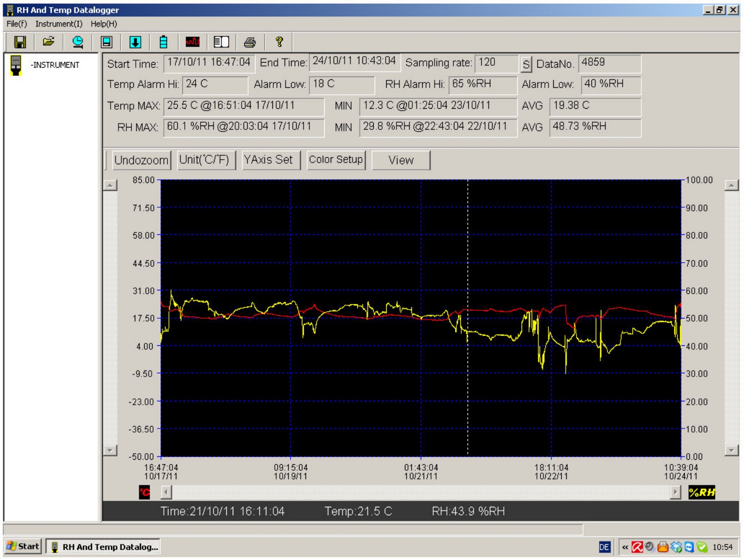Click the left temperature axis scroll-down arrow
744x560 pixels.
[110, 450]
